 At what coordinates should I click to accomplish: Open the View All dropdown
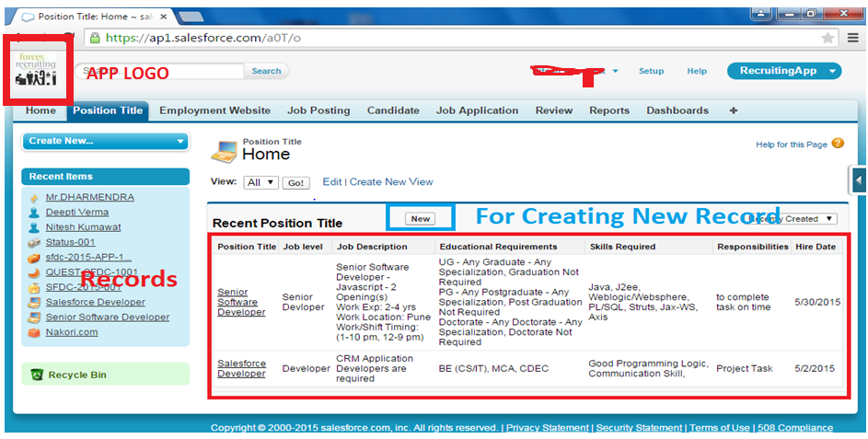(x=260, y=182)
